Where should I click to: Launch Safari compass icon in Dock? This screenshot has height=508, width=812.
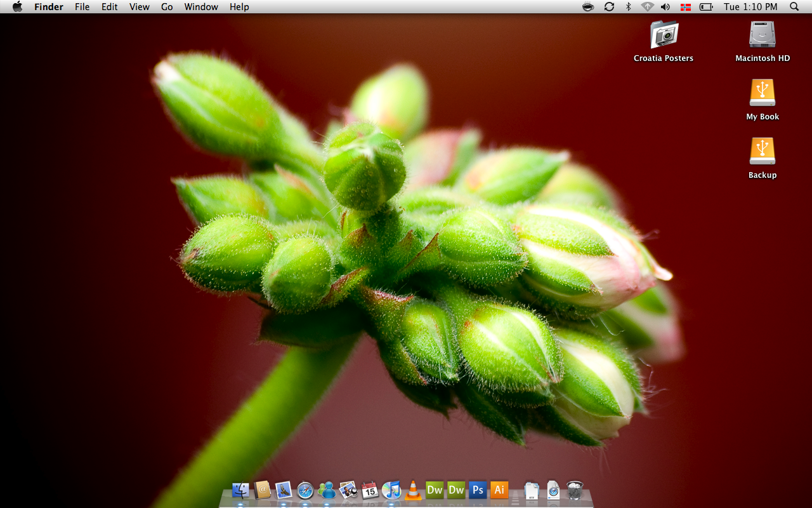tap(305, 490)
